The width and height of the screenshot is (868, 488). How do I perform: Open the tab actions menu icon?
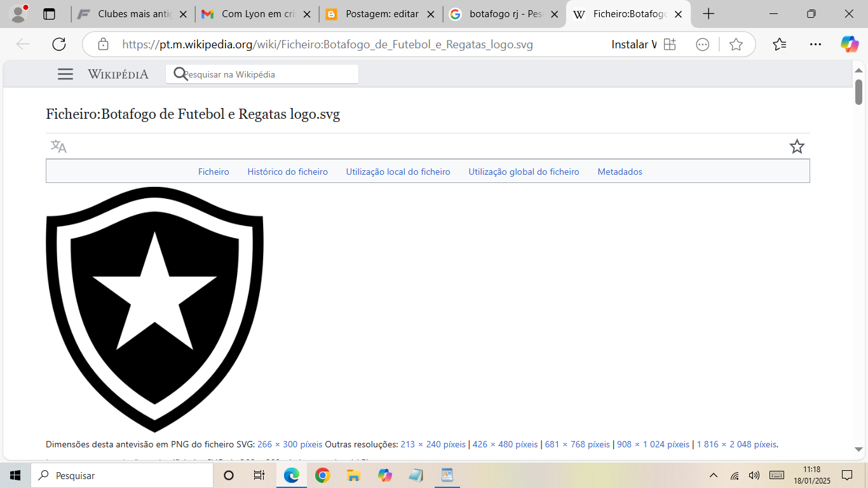tap(49, 14)
